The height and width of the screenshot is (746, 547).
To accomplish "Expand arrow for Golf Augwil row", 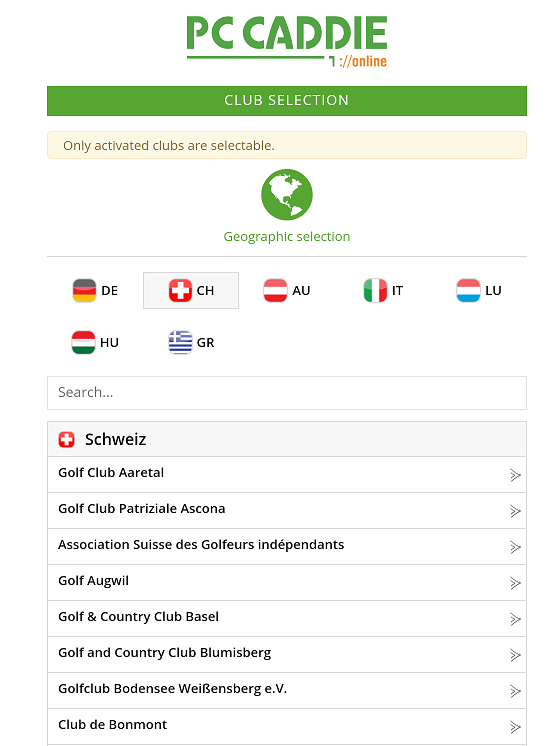I will tap(515, 583).
